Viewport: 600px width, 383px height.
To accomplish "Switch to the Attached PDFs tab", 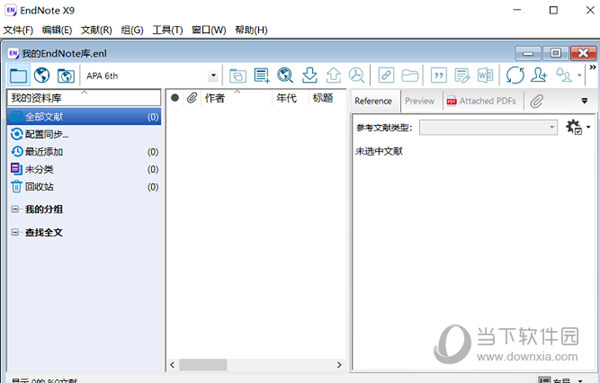I will pyautogui.click(x=481, y=101).
